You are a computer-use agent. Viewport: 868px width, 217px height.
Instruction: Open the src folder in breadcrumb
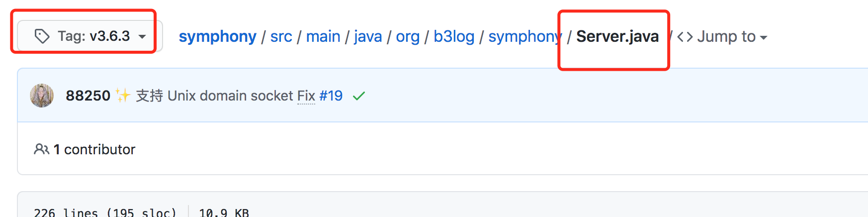[x=281, y=36]
